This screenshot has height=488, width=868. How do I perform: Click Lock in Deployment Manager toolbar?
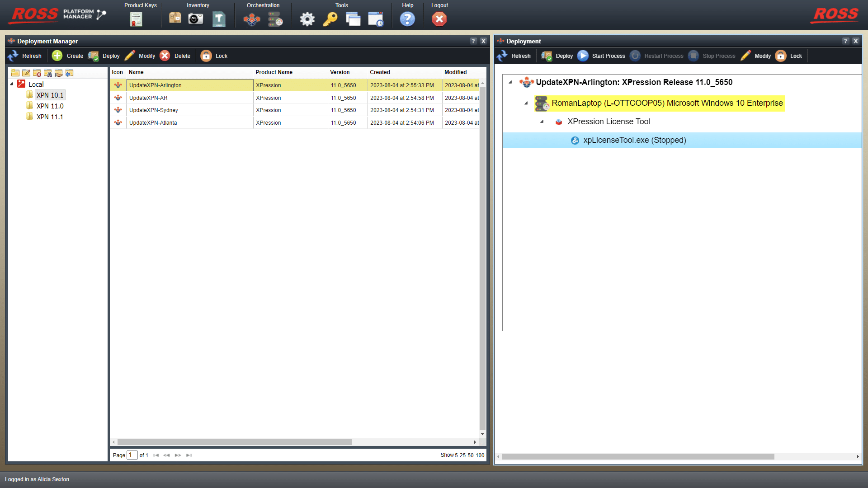[x=214, y=56]
